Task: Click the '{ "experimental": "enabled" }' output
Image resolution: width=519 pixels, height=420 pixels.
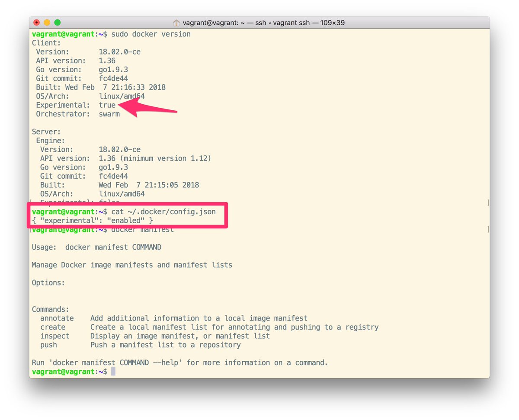Action: 93,220
